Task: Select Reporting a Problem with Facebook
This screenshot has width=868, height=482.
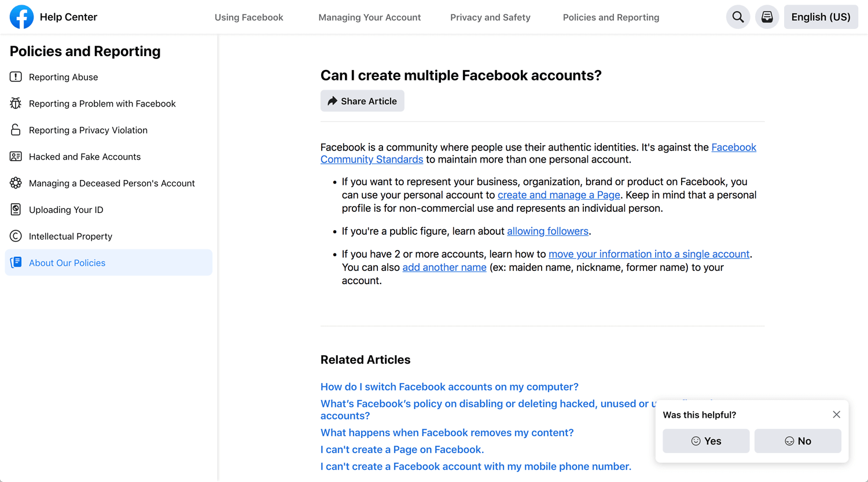Action: [x=109, y=104]
